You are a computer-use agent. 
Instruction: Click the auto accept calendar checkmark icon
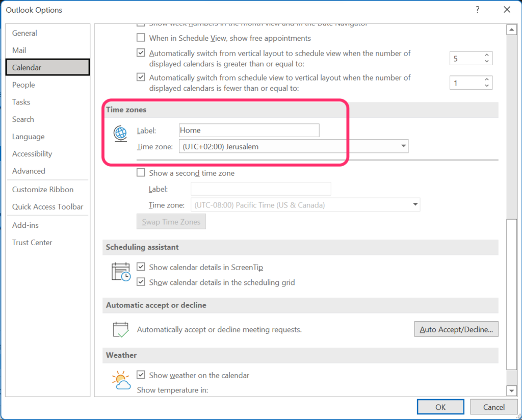point(121,329)
